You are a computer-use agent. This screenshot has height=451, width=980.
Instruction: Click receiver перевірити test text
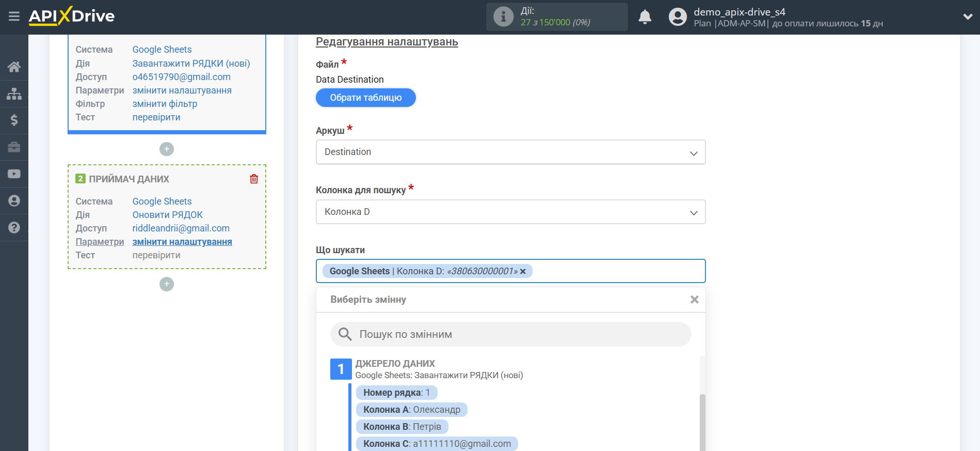[x=156, y=255]
